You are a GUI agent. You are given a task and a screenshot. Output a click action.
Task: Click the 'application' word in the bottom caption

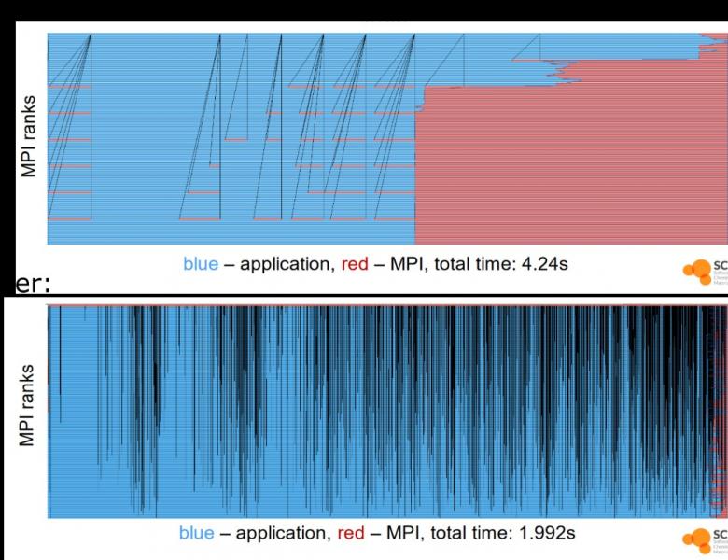(274, 533)
